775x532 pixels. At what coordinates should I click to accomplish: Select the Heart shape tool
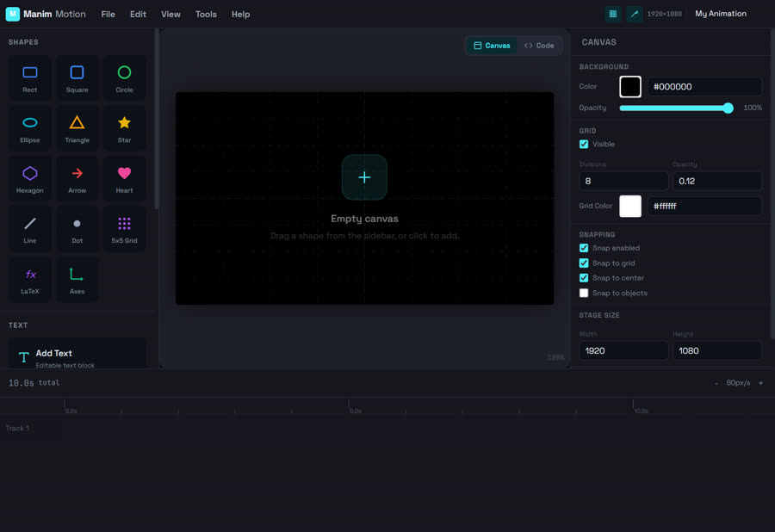[124, 179]
